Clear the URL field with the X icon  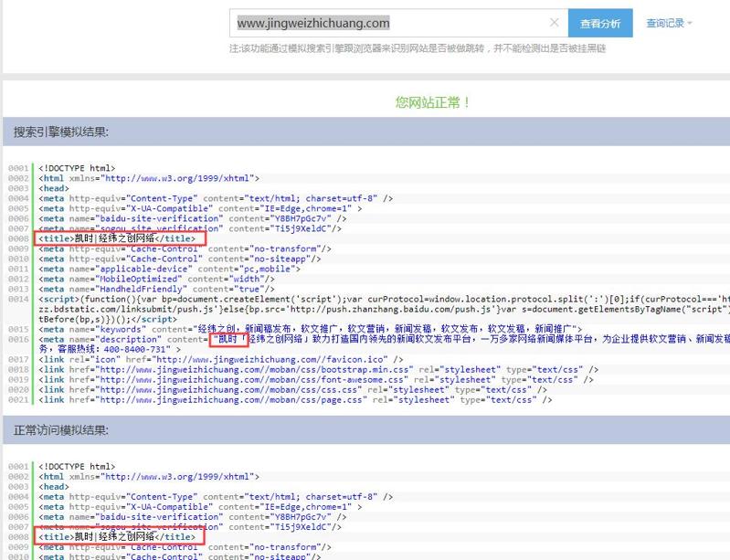tap(554, 22)
